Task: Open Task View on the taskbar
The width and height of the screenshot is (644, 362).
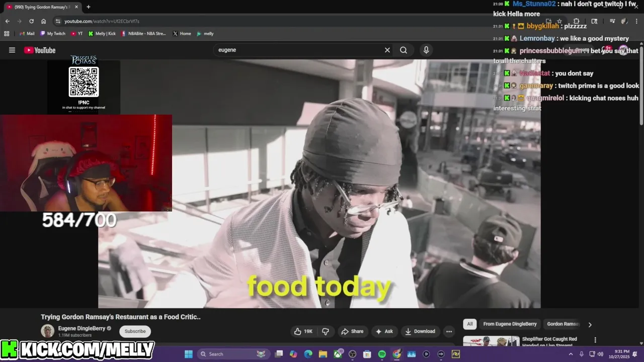Action: [x=279, y=354]
